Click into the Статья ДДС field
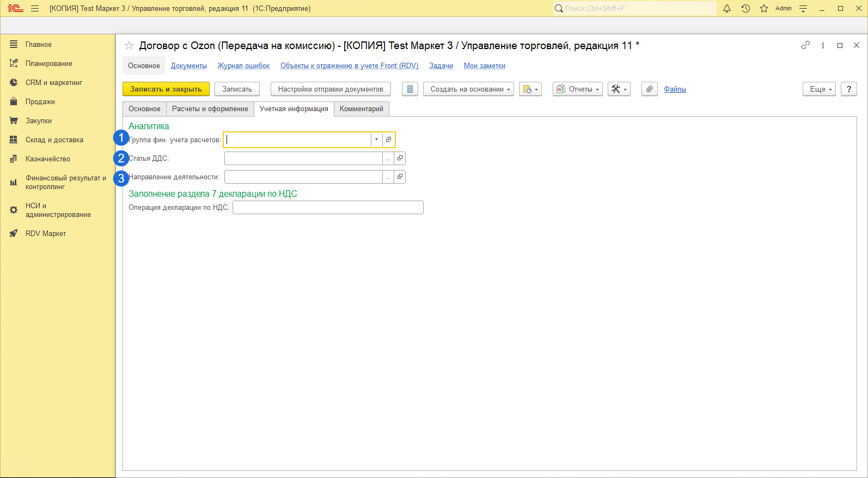 (303, 159)
